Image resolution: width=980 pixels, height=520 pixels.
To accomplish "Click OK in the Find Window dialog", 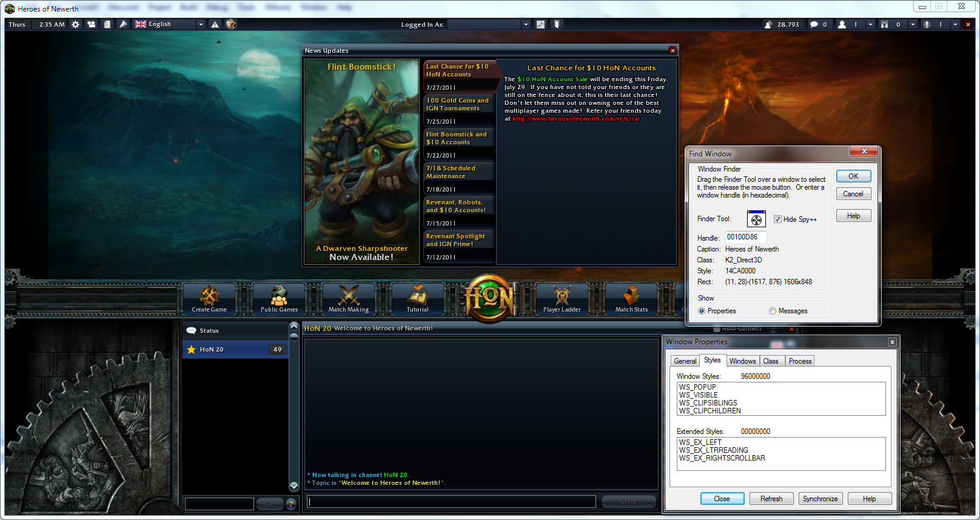I will click(853, 176).
